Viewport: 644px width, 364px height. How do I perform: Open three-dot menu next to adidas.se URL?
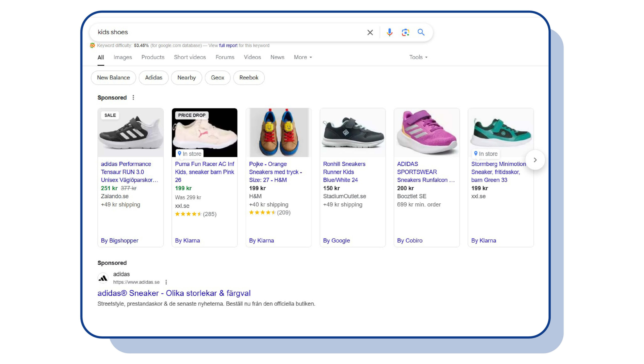click(166, 282)
